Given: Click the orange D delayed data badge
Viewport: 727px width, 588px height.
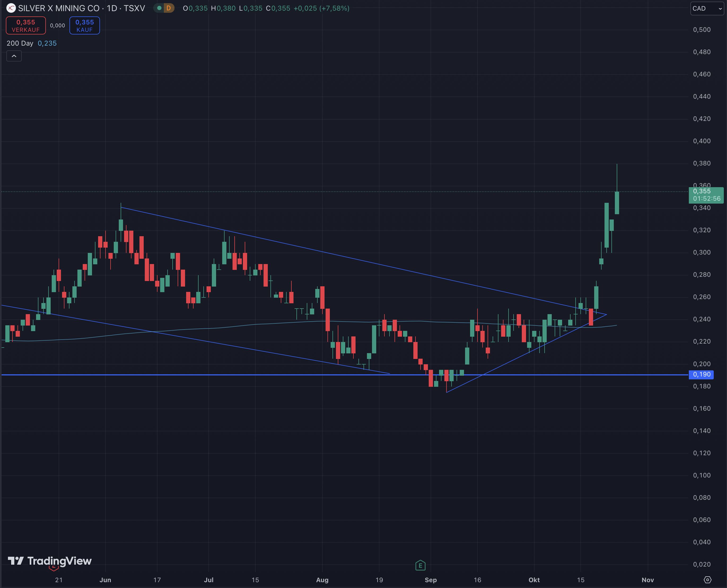Looking at the screenshot, I should [x=168, y=8].
